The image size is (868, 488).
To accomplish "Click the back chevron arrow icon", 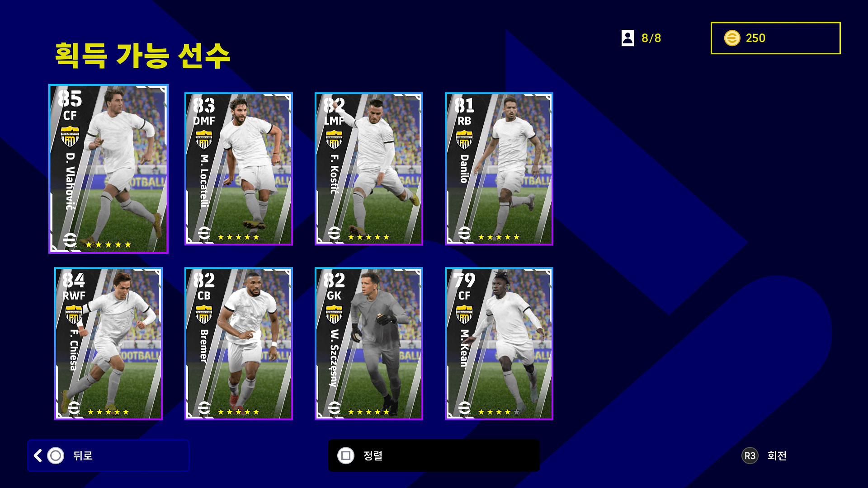I will point(38,455).
